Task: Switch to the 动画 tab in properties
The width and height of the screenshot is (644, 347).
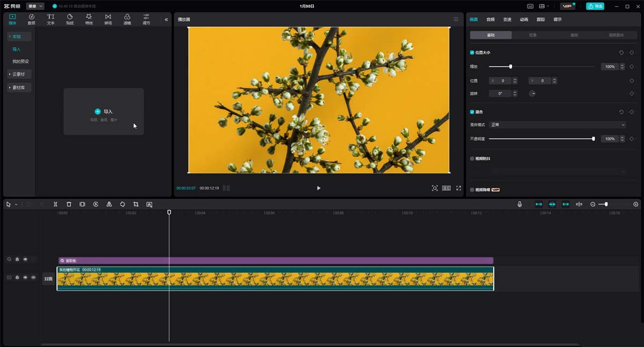Action: point(524,19)
